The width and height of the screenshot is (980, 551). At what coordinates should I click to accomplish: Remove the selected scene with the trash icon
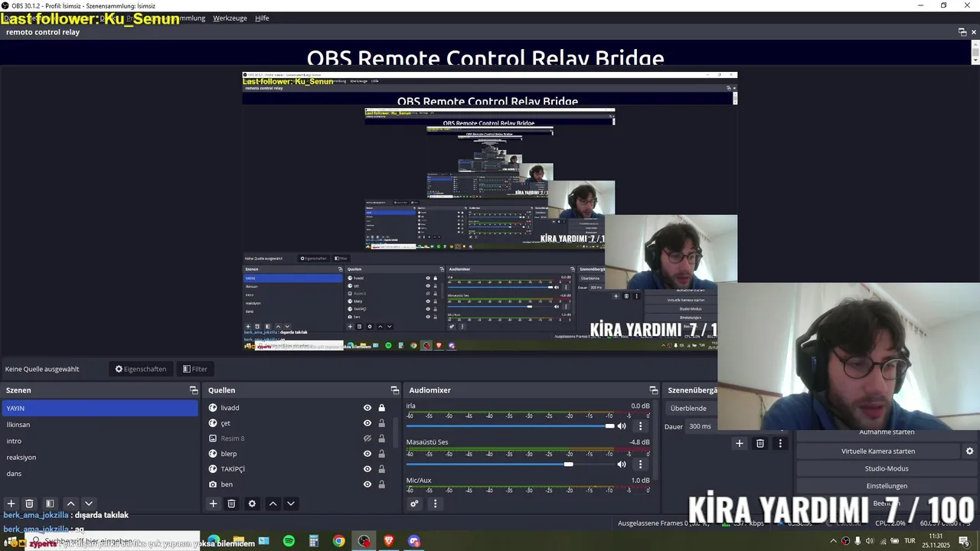click(29, 504)
